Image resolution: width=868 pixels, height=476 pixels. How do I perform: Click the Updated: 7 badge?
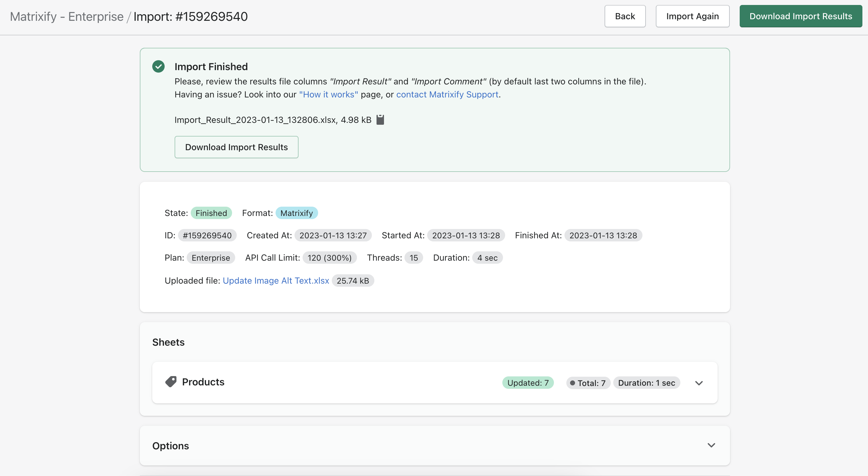528,383
